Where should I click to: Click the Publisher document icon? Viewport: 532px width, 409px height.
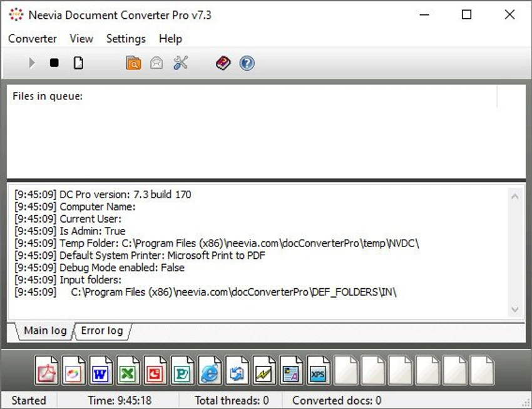[183, 370]
